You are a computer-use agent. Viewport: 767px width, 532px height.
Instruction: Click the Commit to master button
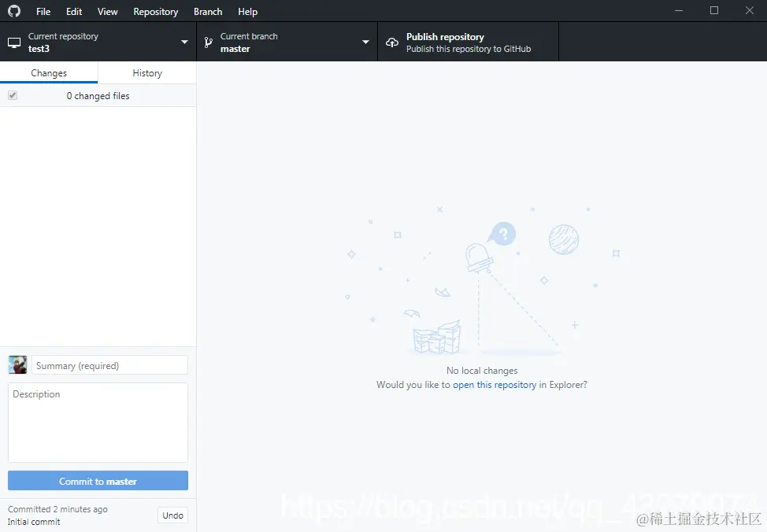click(98, 481)
